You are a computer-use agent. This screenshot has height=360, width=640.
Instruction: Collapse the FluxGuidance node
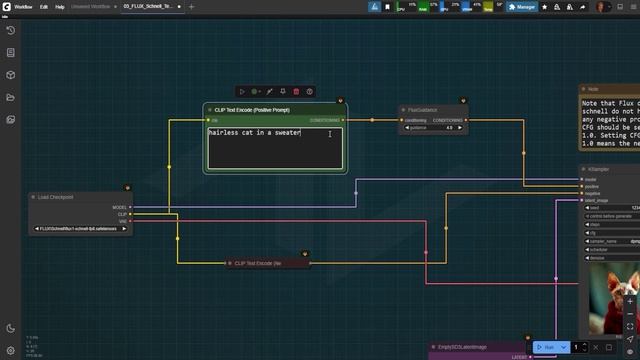point(403,110)
